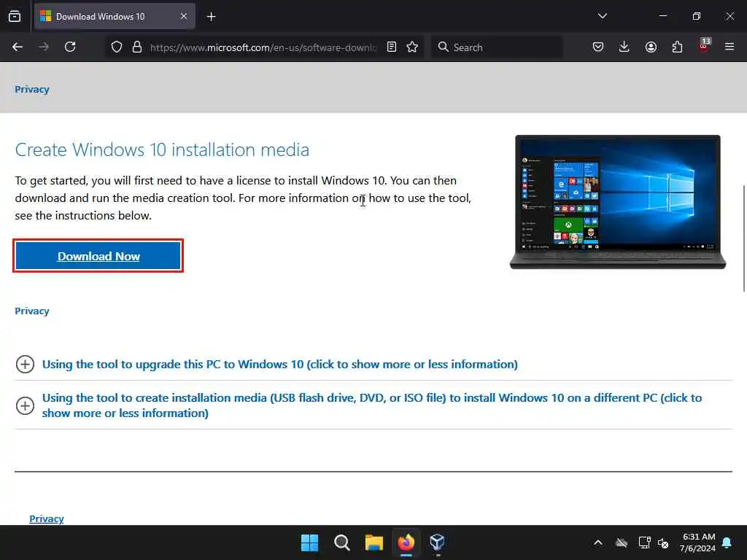Click the Firefox taskbar icon

click(x=406, y=542)
